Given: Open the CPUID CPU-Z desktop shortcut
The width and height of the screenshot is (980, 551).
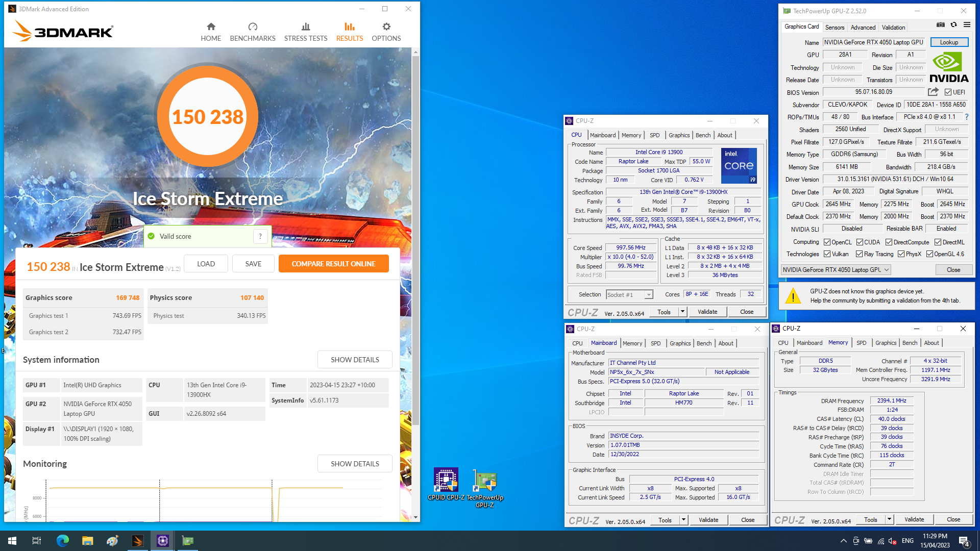Looking at the screenshot, I should click(x=446, y=484).
